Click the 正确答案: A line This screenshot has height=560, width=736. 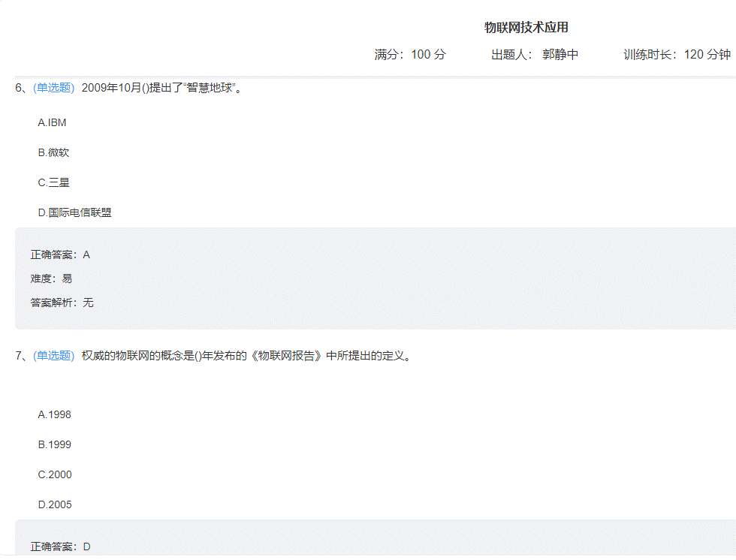click(x=60, y=254)
